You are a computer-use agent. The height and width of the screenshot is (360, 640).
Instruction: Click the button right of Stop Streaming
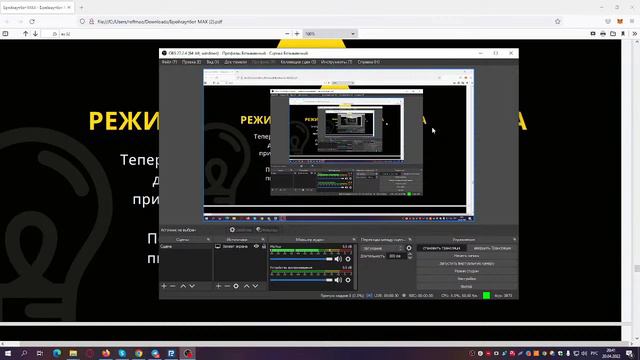pyautogui.click(x=493, y=248)
